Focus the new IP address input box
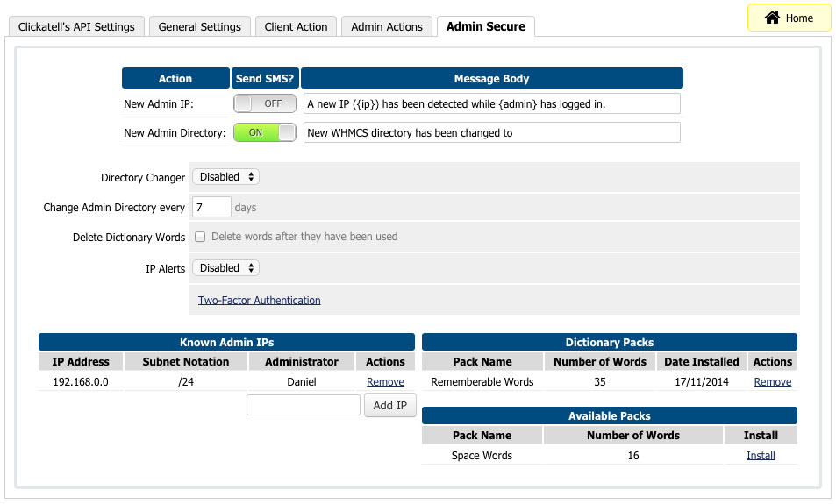This screenshot has height=504, width=836. [x=304, y=405]
